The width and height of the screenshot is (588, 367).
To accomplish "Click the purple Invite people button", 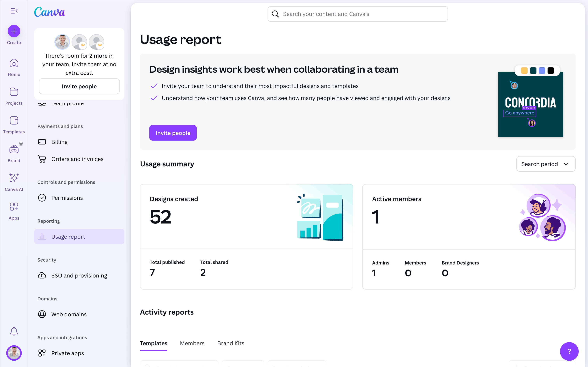I will pos(173,133).
